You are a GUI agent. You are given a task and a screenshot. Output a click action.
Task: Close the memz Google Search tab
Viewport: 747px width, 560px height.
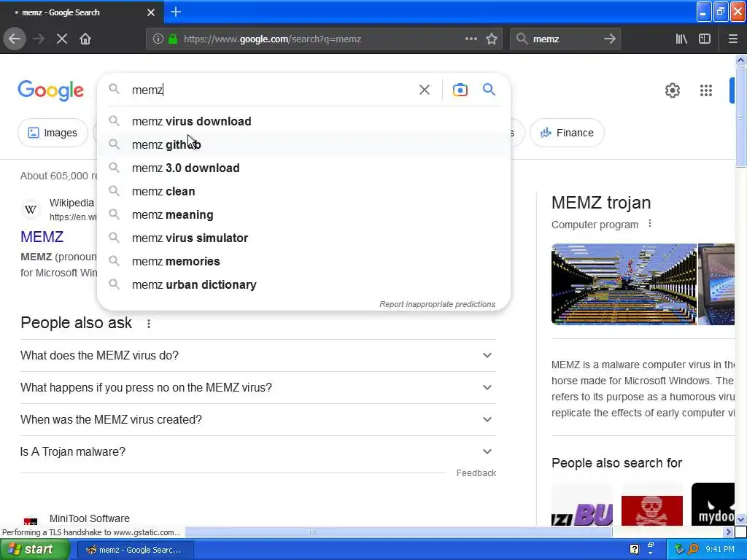click(151, 12)
